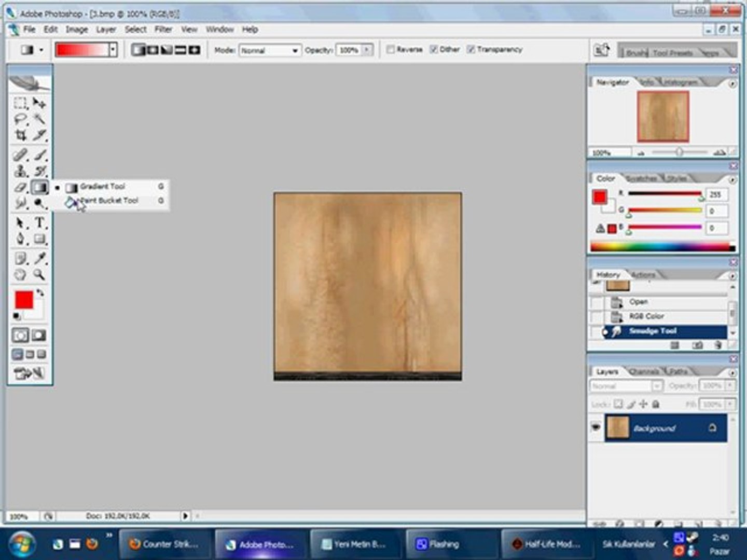Open the Histogram tab
This screenshot has width=747, height=560.
680,82
